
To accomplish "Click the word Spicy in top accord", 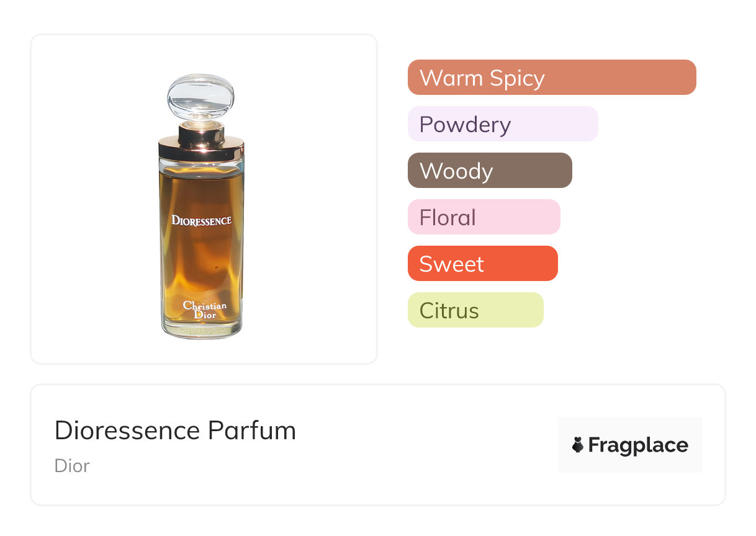I will click(x=517, y=78).
